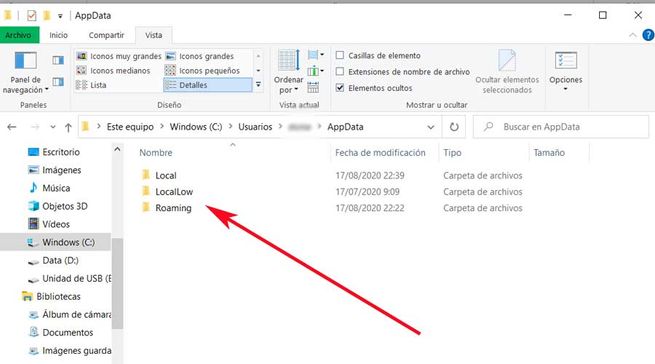
Task: Expand chevron after Este equipo in path
Action: click(x=162, y=127)
